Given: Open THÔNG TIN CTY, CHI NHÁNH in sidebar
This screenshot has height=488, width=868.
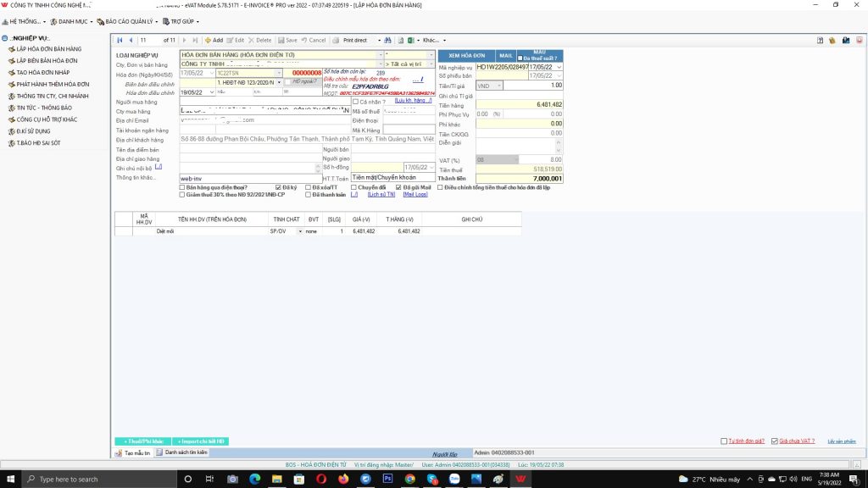Looking at the screenshot, I should tap(52, 96).
